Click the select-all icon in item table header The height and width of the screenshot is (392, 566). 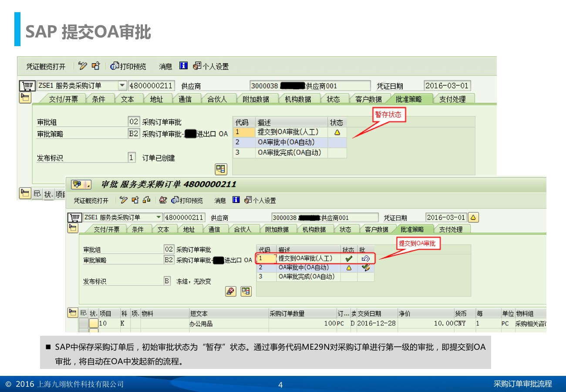pyautogui.click(x=84, y=314)
